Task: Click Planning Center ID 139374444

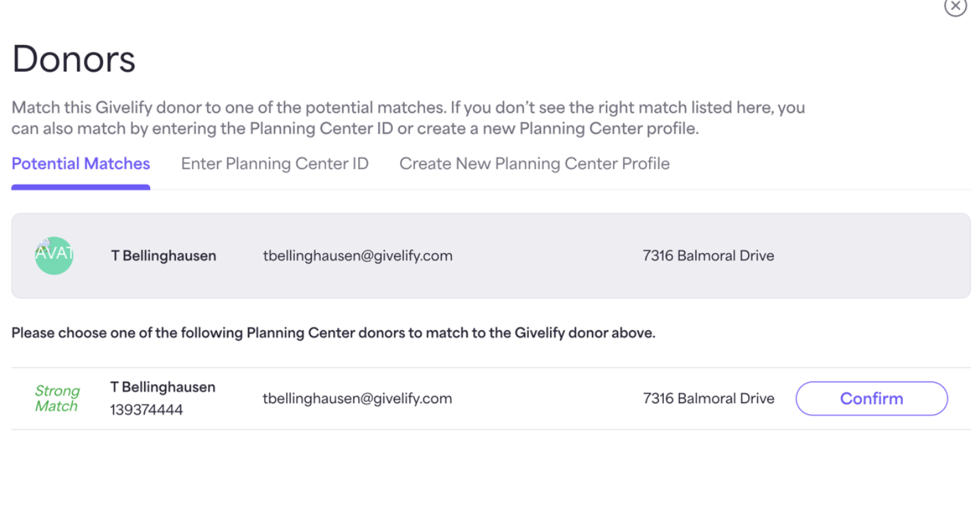Action: point(147,410)
